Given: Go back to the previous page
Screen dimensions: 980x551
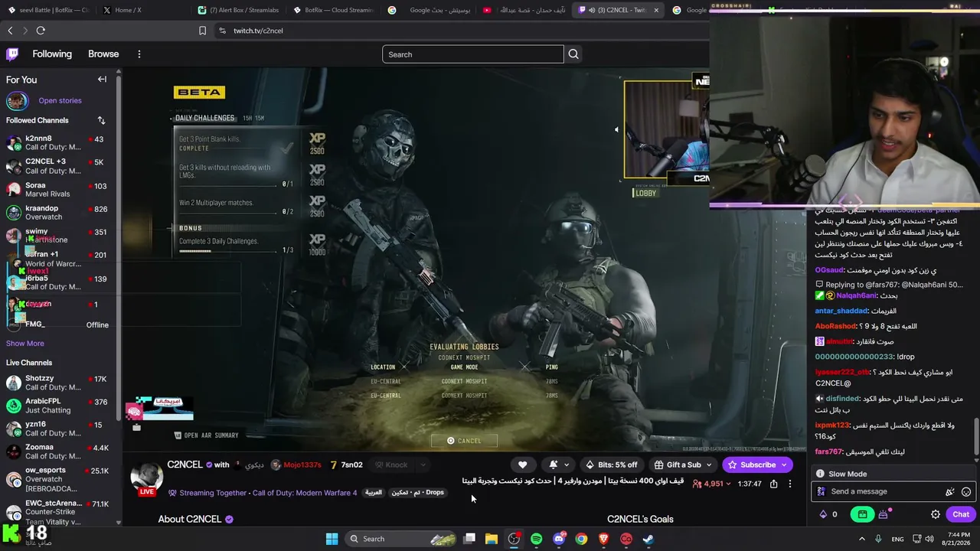Looking at the screenshot, I should tap(10, 31).
